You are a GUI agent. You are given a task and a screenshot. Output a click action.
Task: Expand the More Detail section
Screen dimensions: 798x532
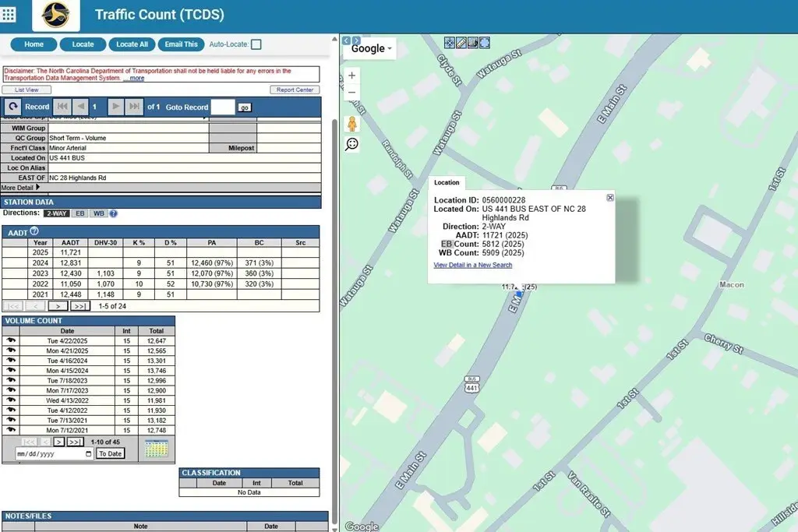tap(20, 188)
